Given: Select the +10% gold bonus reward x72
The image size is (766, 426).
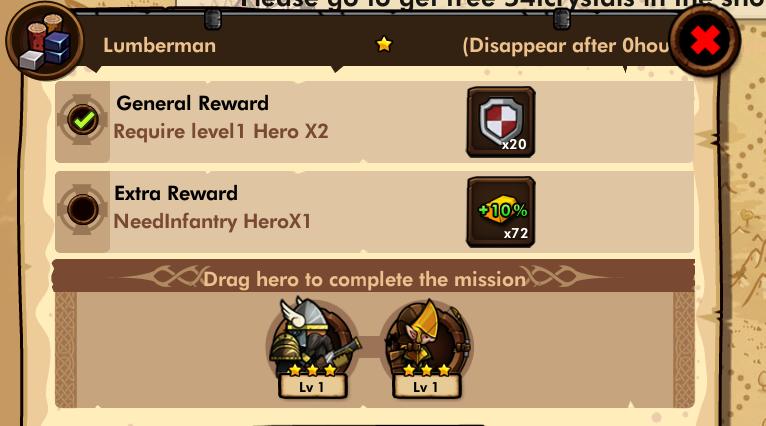Looking at the screenshot, I should point(501,212).
